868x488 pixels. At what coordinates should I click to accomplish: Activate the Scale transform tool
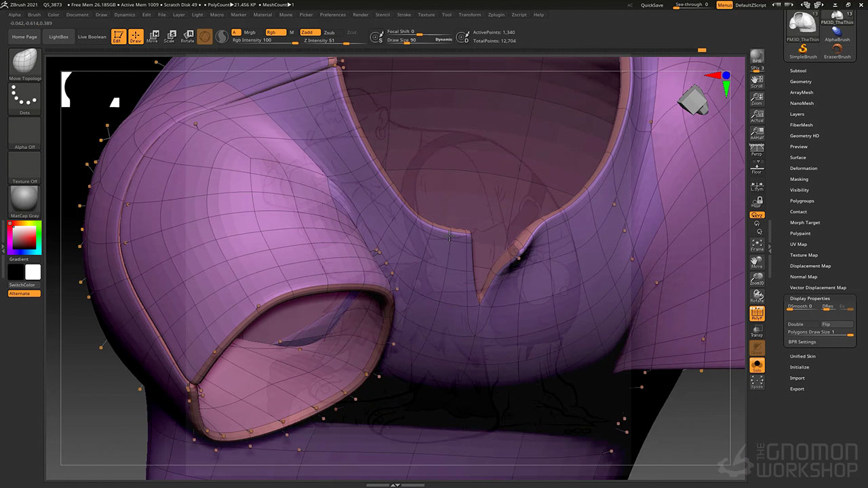point(170,36)
